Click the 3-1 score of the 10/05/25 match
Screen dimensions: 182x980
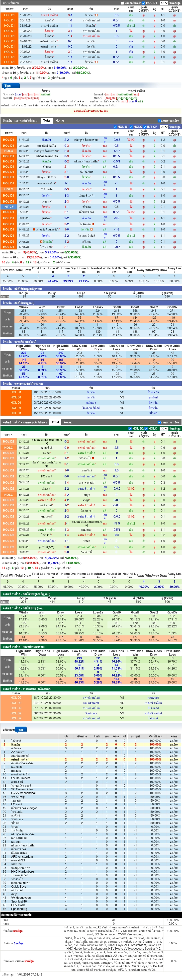[x=70, y=15]
